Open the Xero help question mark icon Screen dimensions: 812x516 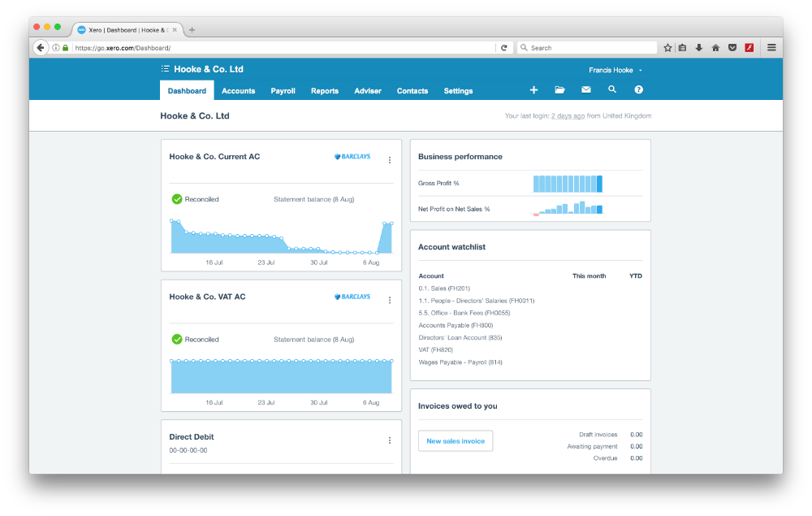pyautogui.click(x=638, y=89)
